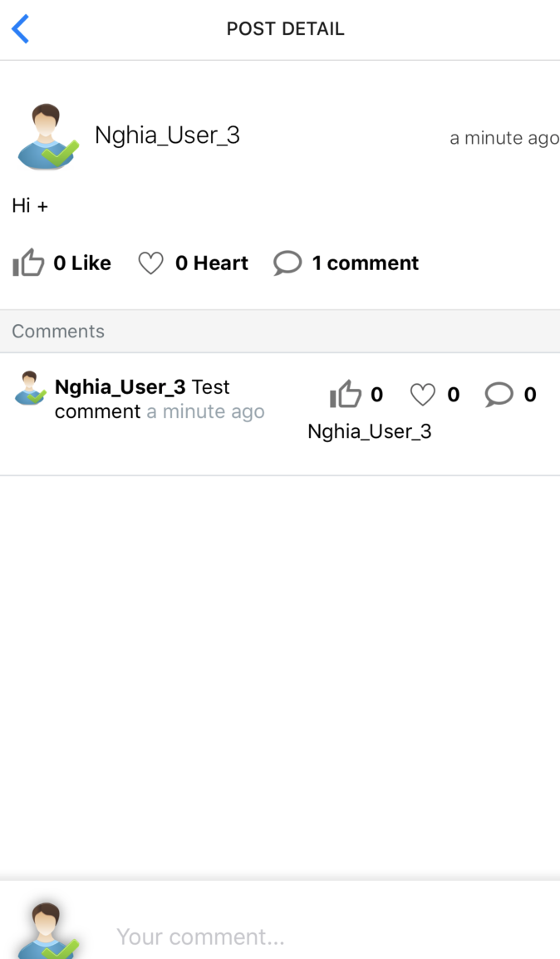Click the Nghia_User_3 username on the post
Image resolution: width=560 pixels, height=959 pixels.
pos(167,135)
